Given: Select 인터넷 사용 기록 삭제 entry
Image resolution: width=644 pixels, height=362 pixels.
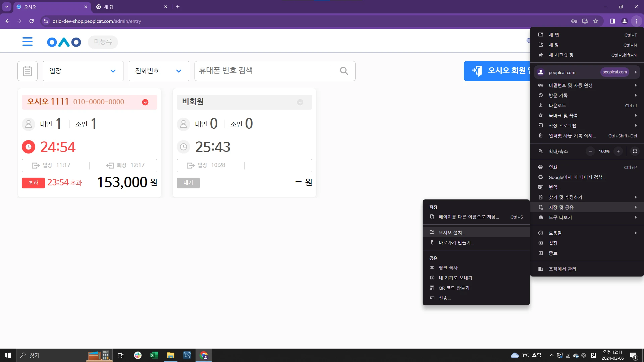Looking at the screenshot, I should tap(587, 136).
